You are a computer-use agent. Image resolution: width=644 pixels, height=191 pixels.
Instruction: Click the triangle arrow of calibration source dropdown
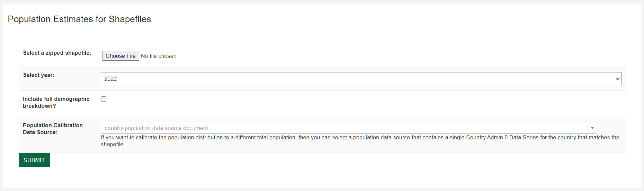[x=592, y=128]
